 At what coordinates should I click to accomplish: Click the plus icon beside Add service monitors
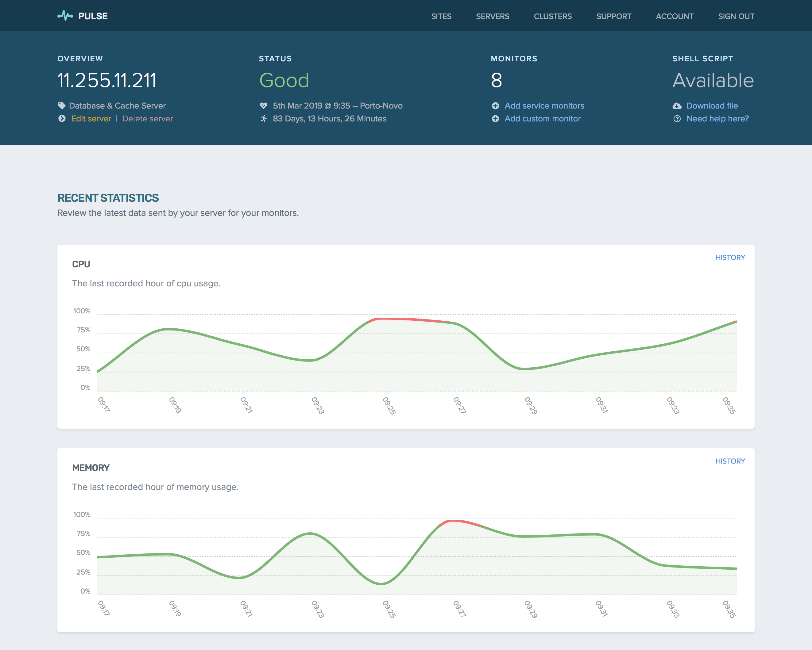(495, 106)
